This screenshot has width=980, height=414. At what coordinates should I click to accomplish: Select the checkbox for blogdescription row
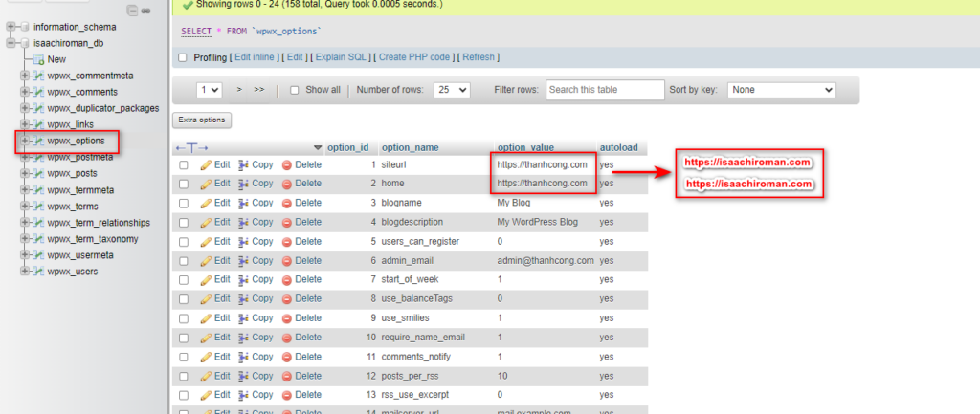[184, 223]
